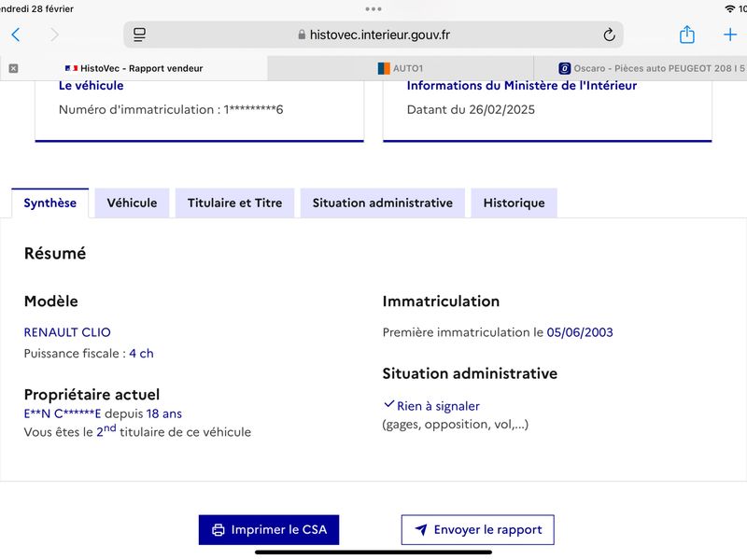The height and width of the screenshot is (560, 747).
Task: Tap the Wi-Fi status icon
Action: pyautogui.click(x=729, y=8)
